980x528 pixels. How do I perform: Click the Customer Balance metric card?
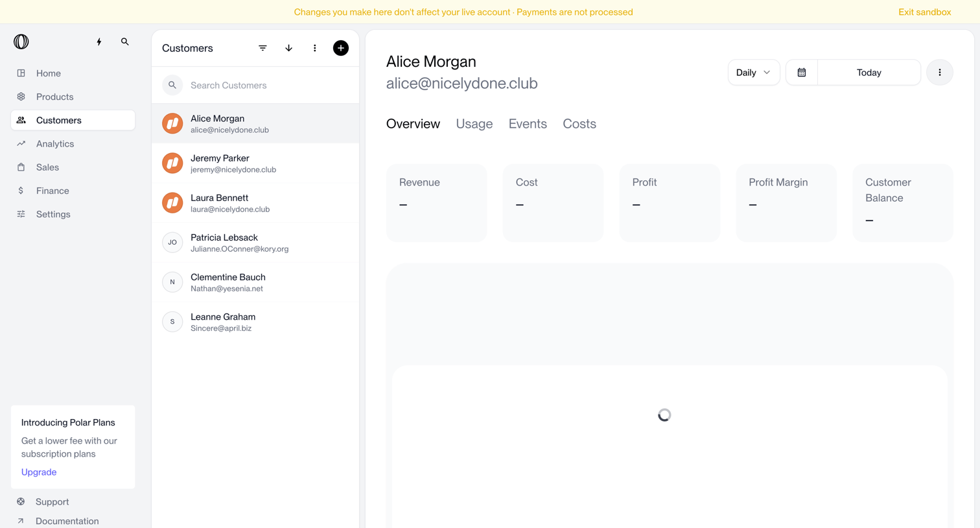pos(903,203)
